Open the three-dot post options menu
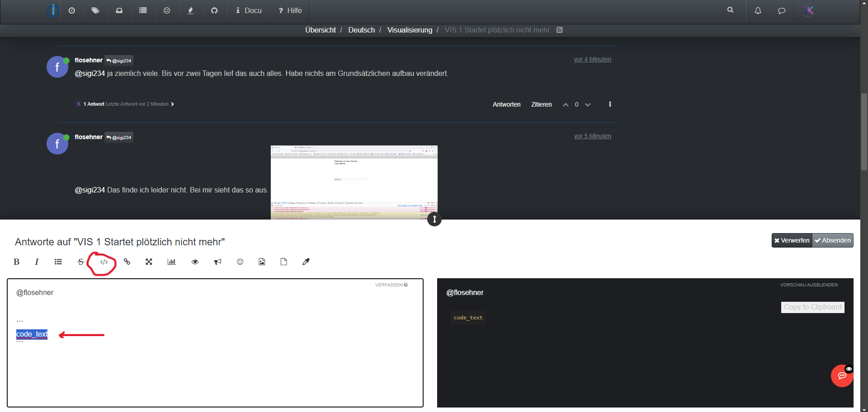This screenshot has height=412, width=868. [610, 104]
